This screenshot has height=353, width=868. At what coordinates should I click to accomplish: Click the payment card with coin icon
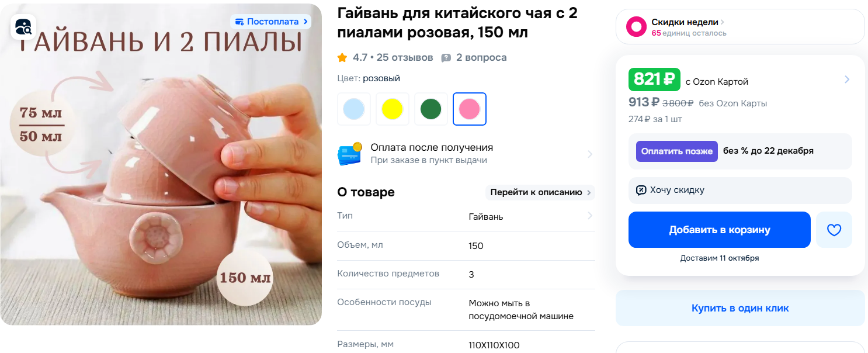click(x=350, y=154)
